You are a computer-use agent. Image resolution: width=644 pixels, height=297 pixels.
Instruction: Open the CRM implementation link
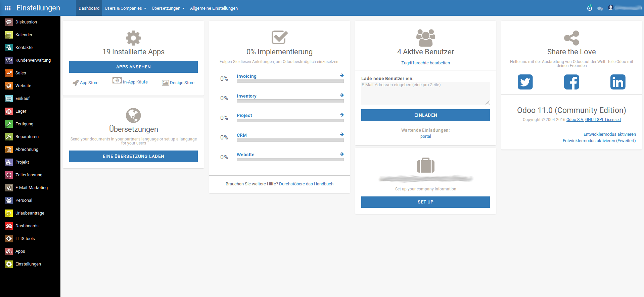pos(242,135)
